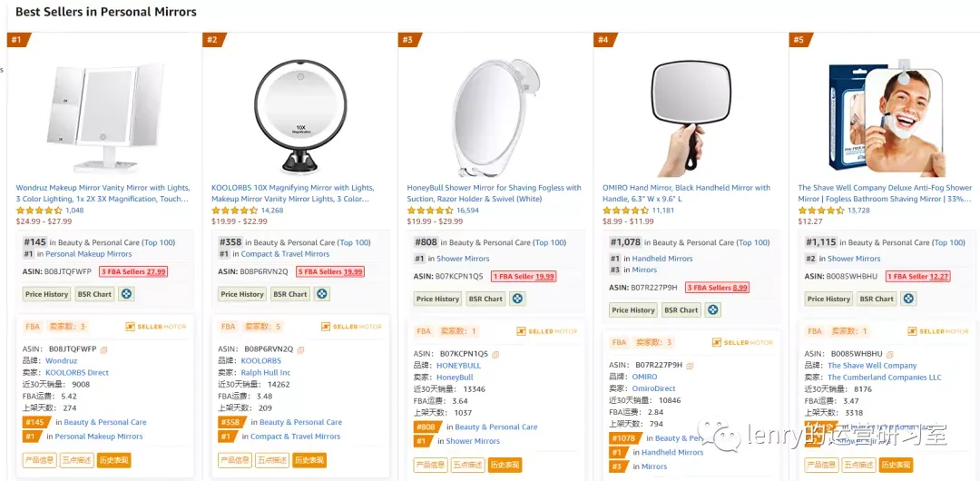Copy ASIN B08P6RVN2Q using copy icon
The height and width of the screenshot is (481, 980).
click(300, 349)
